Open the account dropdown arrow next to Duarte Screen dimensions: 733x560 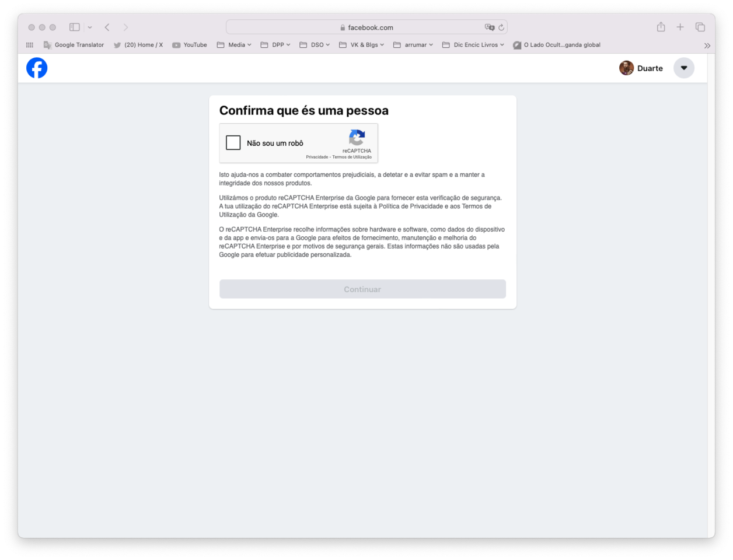(x=683, y=68)
